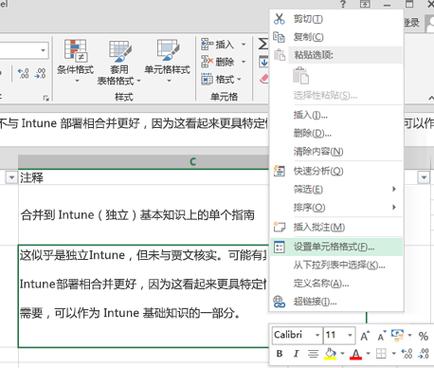Click Decrease Font Size in mini toolbar
The image size is (434, 368).
(381, 336)
